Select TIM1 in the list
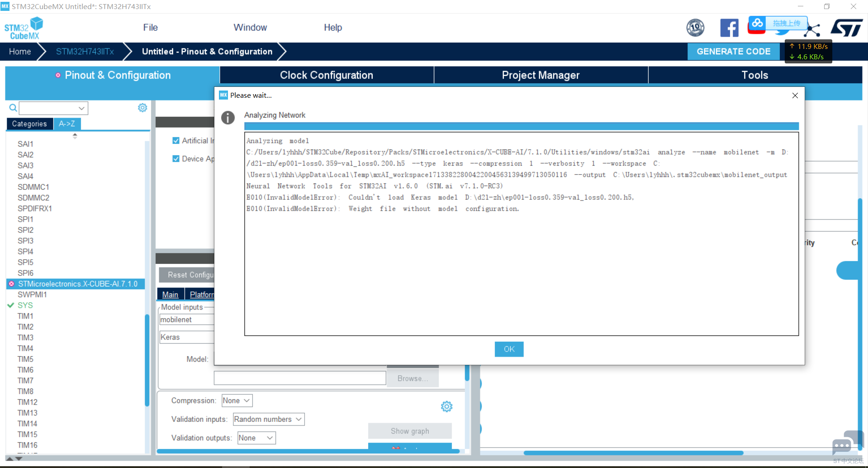The image size is (868, 468). 25,316
